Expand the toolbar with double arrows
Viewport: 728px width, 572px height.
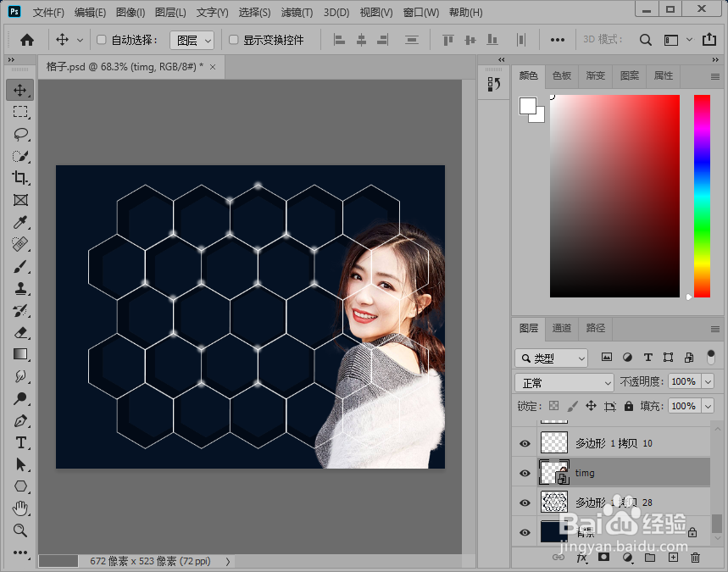pos(11,59)
